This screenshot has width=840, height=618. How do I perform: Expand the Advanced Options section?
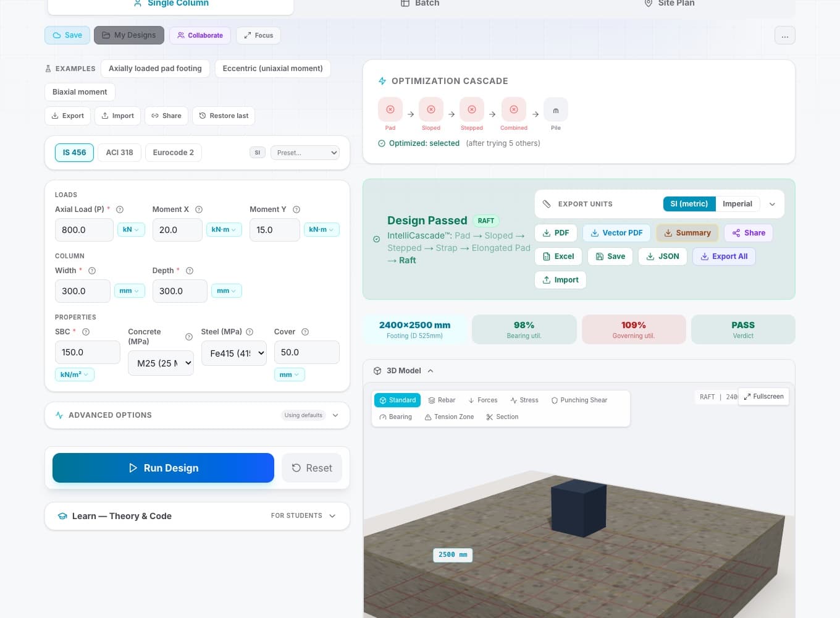[197, 415]
